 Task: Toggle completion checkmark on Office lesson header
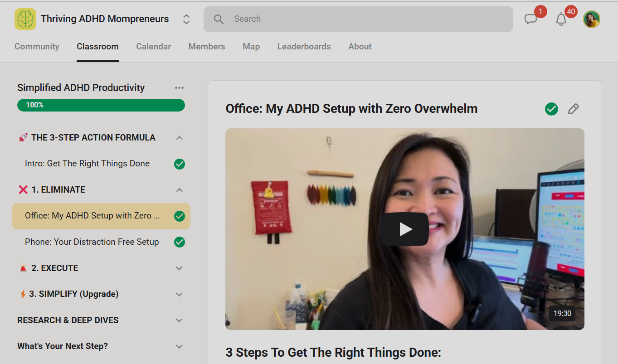pyautogui.click(x=551, y=109)
